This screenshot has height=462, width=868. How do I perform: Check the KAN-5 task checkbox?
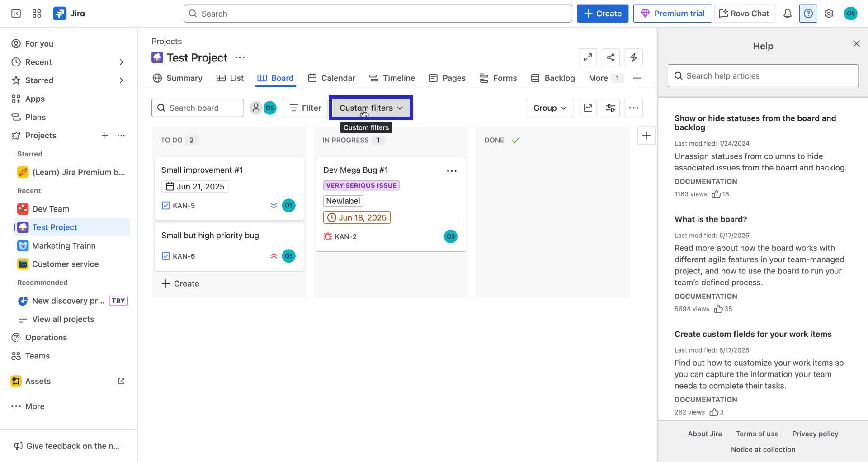point(165,205)
